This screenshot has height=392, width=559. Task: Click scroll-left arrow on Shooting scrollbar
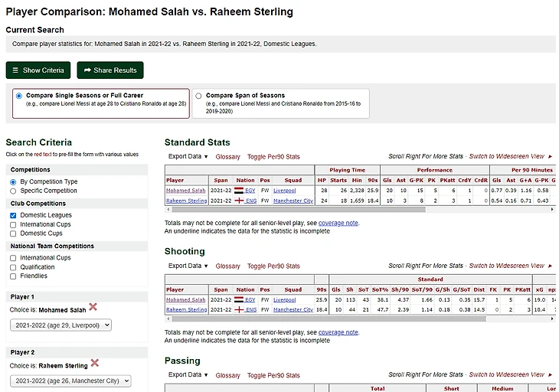(x=168, y=319)
